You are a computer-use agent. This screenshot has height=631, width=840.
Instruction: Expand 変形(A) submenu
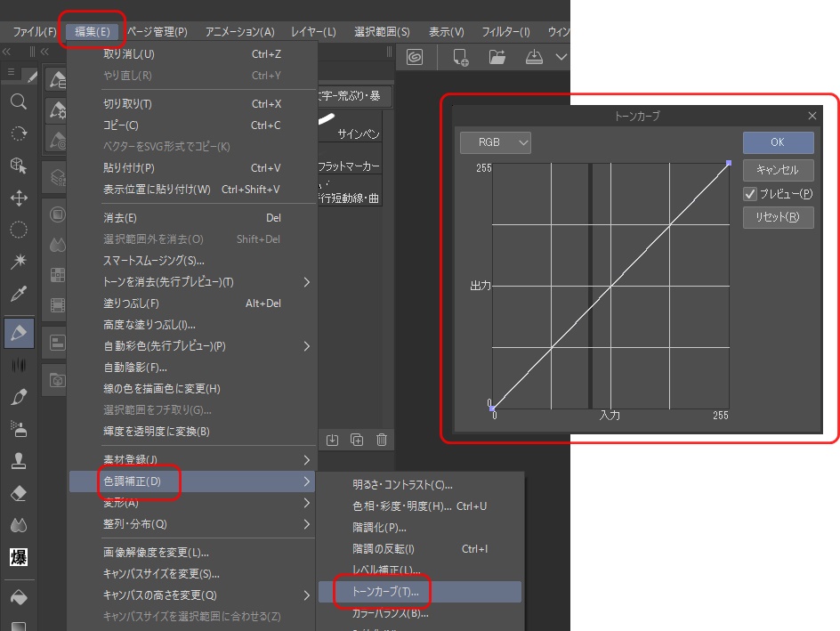click(x=307, y=503)
